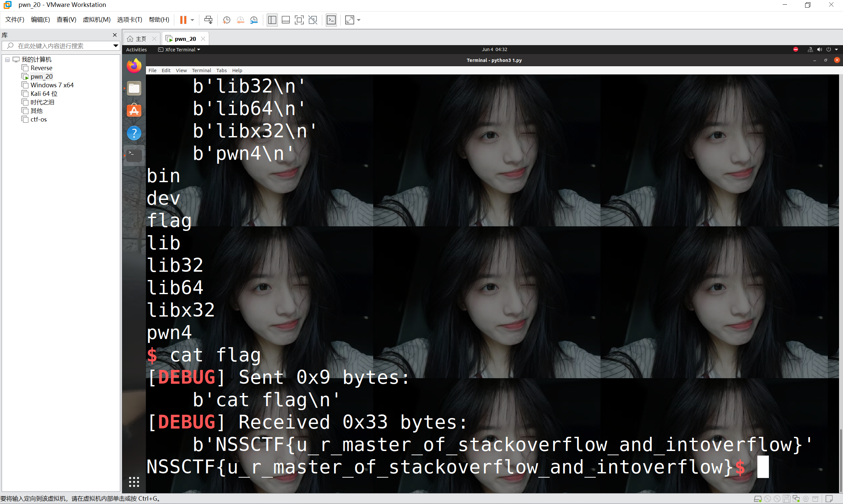
Task: Show Applications grid in the dock
Action: click(x=134, y=482)
